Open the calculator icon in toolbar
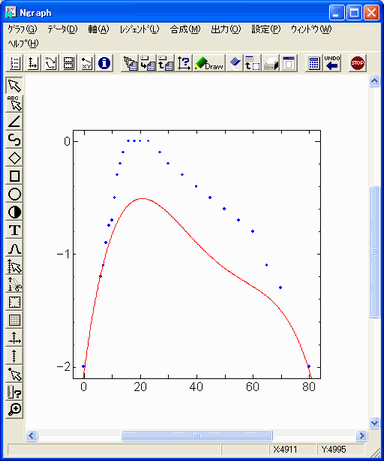 tap(314, 63)
